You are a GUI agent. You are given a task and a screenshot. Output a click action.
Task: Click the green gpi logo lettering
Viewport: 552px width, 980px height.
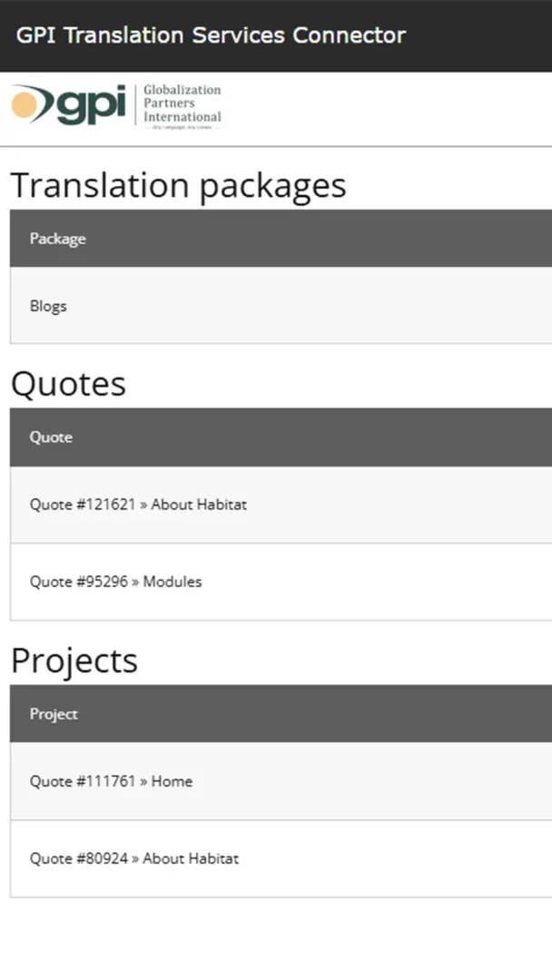91,106
